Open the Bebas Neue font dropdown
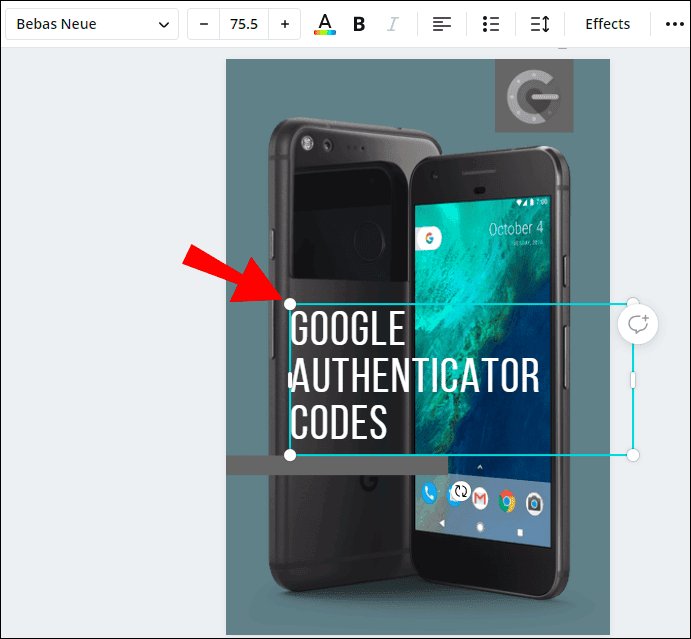Screen dimensions: 691x639 click(91, 24)
